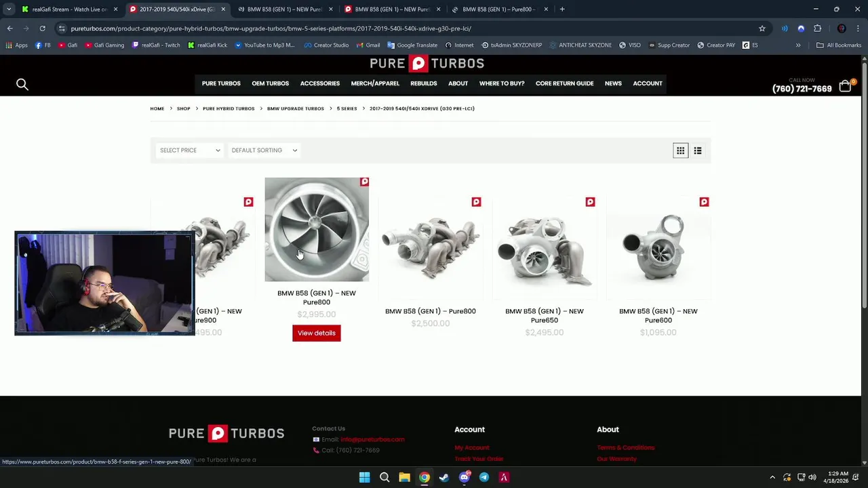Click Pure Turbos header logo
The image size is (868, 488).
pos(427,64)
